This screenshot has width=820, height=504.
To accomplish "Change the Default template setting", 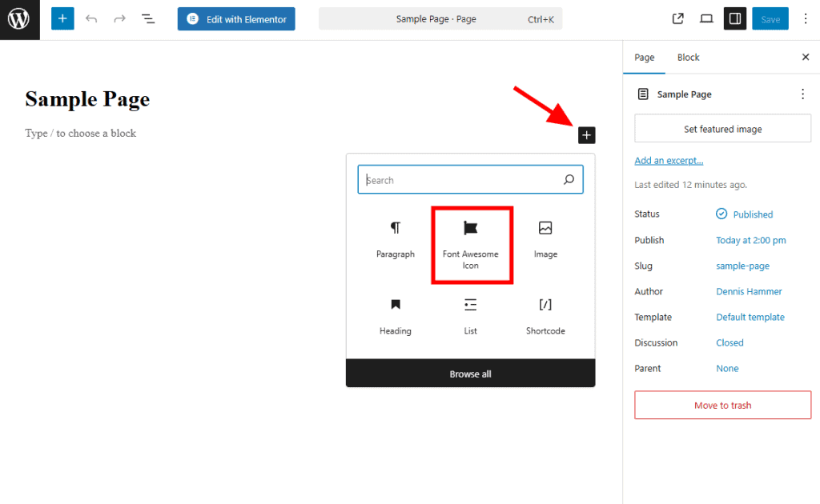I will 750,317.
